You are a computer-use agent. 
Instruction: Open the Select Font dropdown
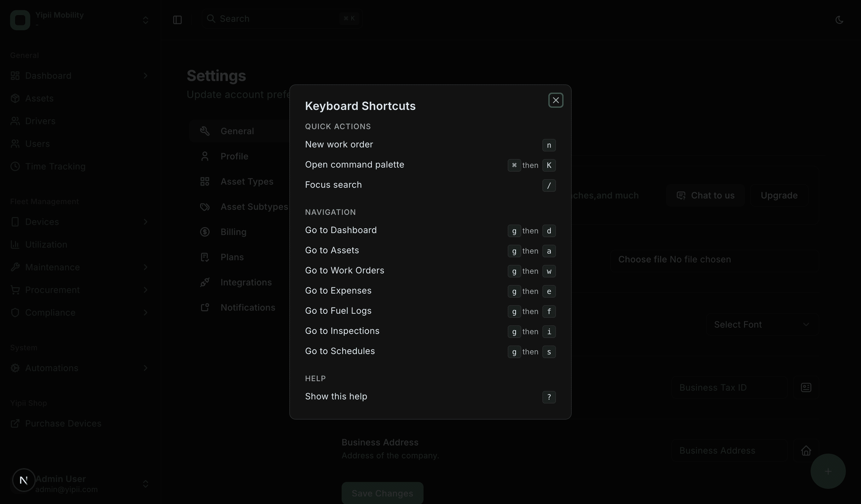click(x=762, y=324)
